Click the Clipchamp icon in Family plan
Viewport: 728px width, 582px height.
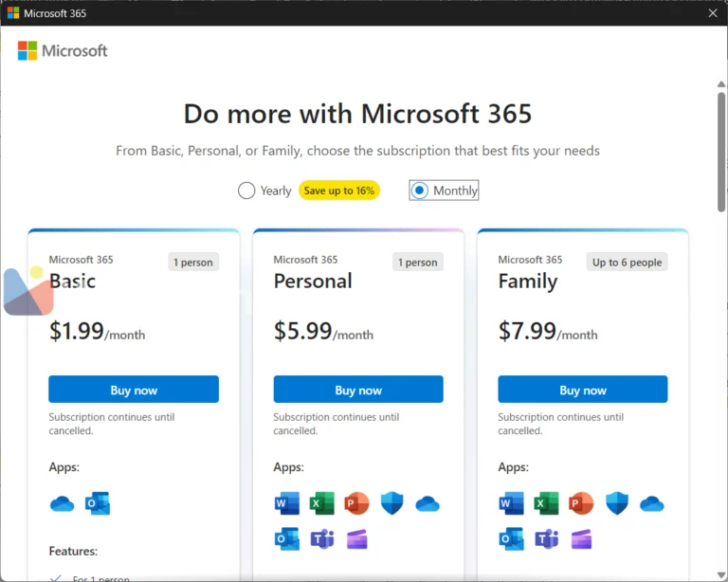click(581, 539)
